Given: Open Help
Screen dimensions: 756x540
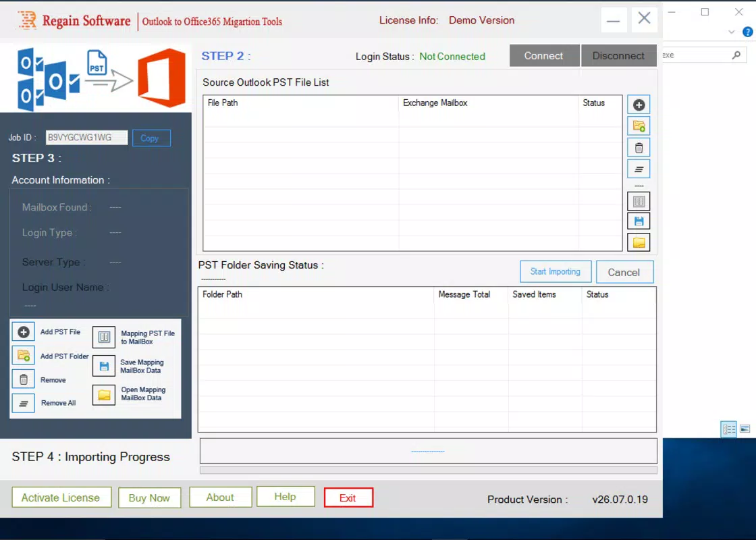Looking at the screenshot, I should pyautogui.click(x=286, y=497).
